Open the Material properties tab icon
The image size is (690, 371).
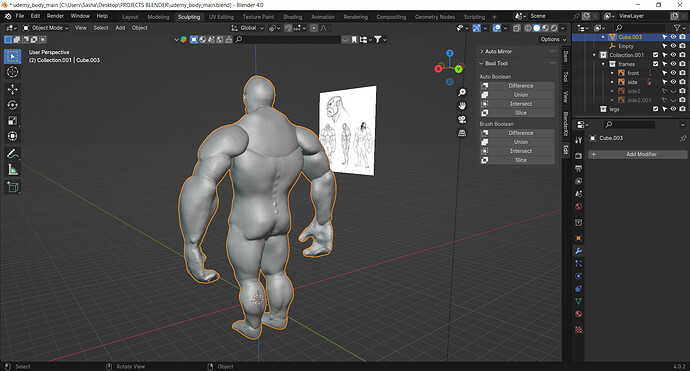(x=579, y=314)
